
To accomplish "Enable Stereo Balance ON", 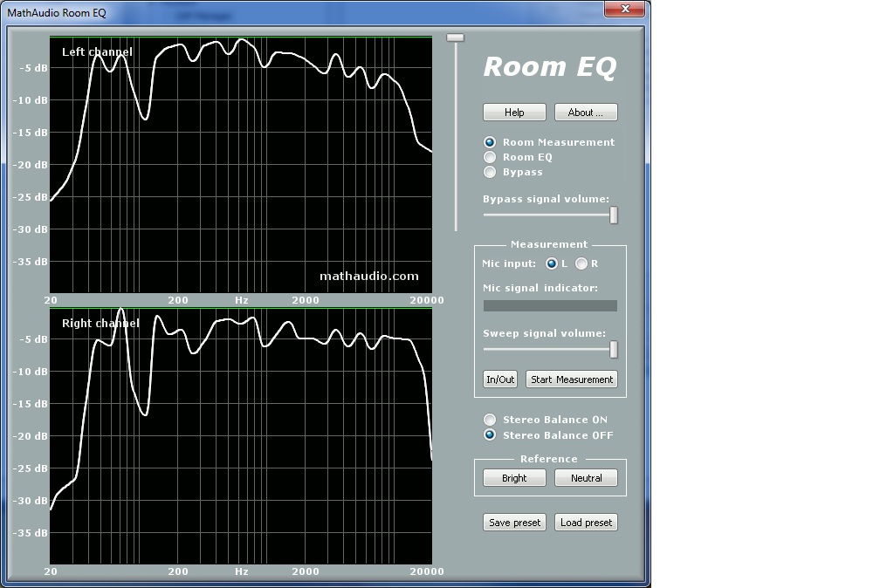I will [490, 420].
